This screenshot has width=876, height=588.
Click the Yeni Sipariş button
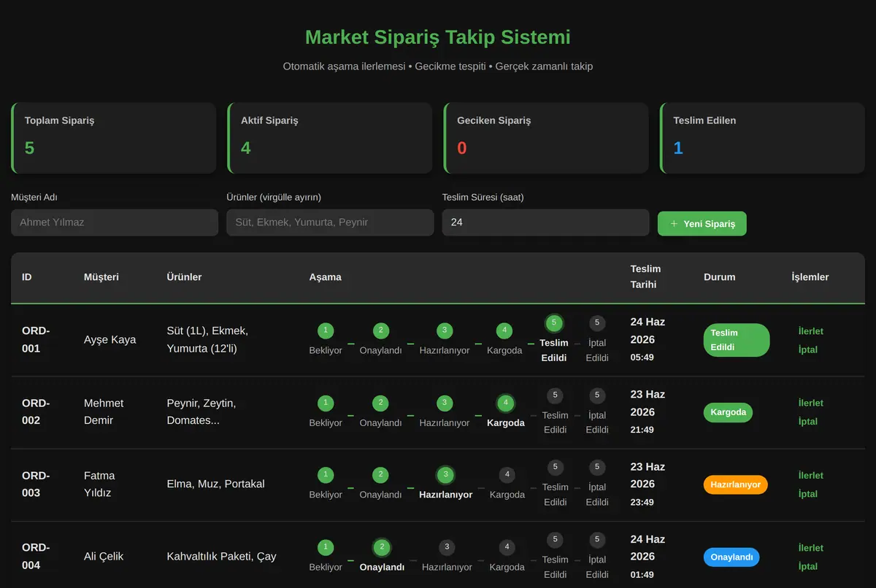point(702,223)
